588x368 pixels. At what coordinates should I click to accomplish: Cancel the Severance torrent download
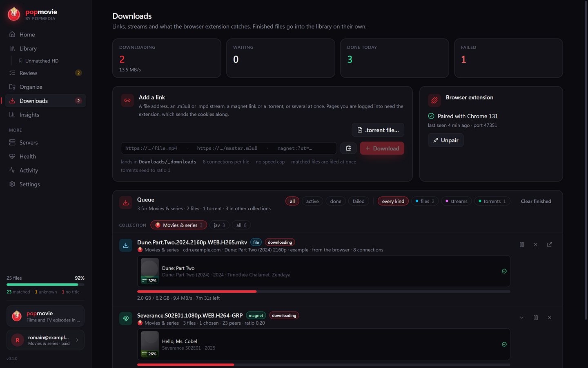coord(550,318)
